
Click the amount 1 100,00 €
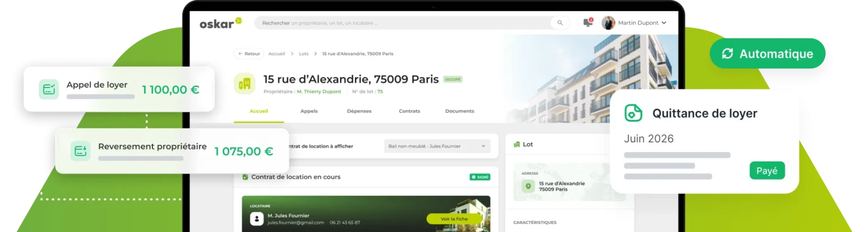click(x=171, y=90)
